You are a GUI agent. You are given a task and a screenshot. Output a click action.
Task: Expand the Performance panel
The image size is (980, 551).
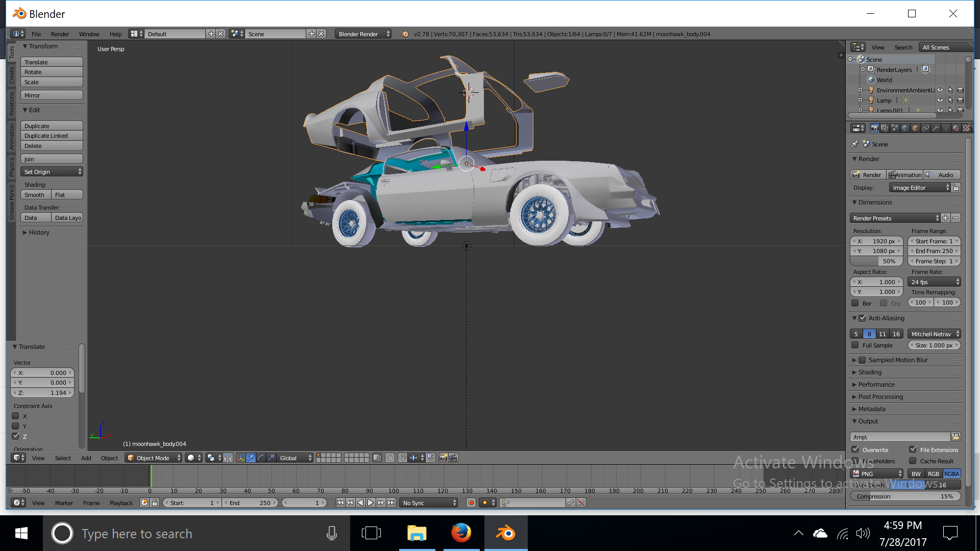pyautogui.click(x=876, y=384)
